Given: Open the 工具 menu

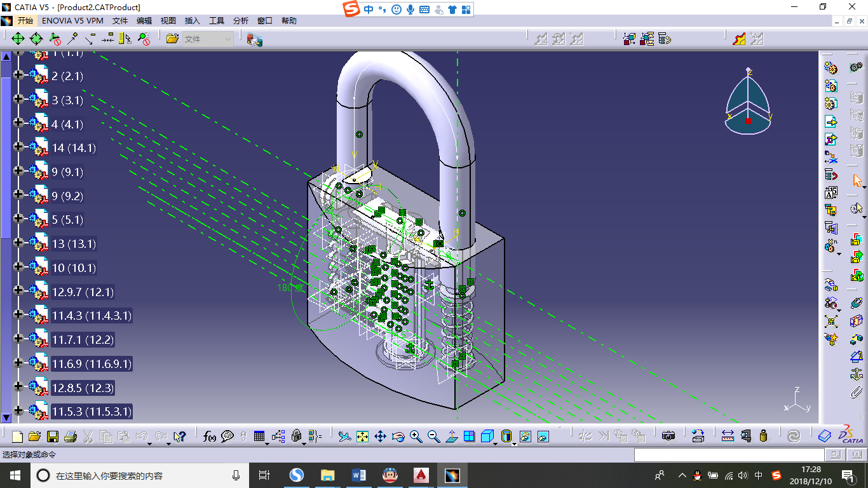Looking at the screenshot, I should pyautogui.click(x=217, y=21).
